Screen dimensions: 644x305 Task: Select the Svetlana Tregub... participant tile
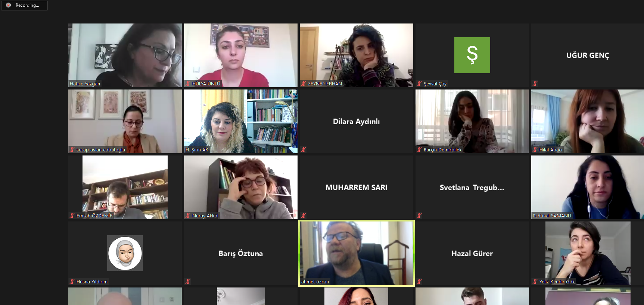tap(472, 187)
